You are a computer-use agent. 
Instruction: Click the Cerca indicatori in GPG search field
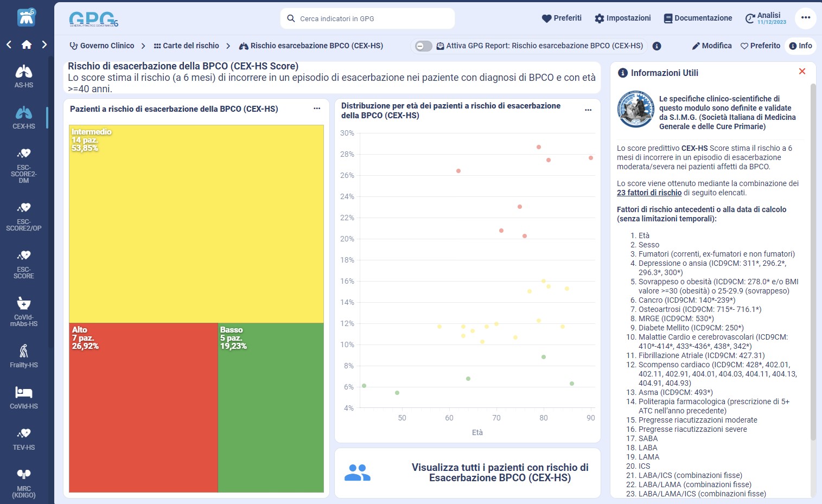click(368, 18)
